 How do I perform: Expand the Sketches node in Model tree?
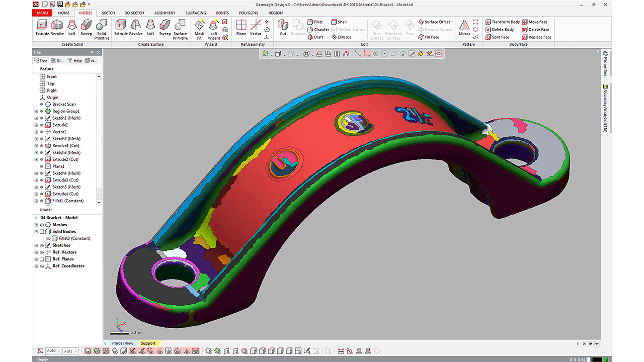point(36,245)
